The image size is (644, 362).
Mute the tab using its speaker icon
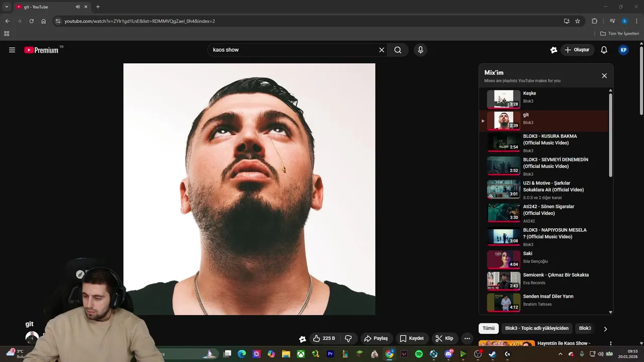click(x=78, y=7)
